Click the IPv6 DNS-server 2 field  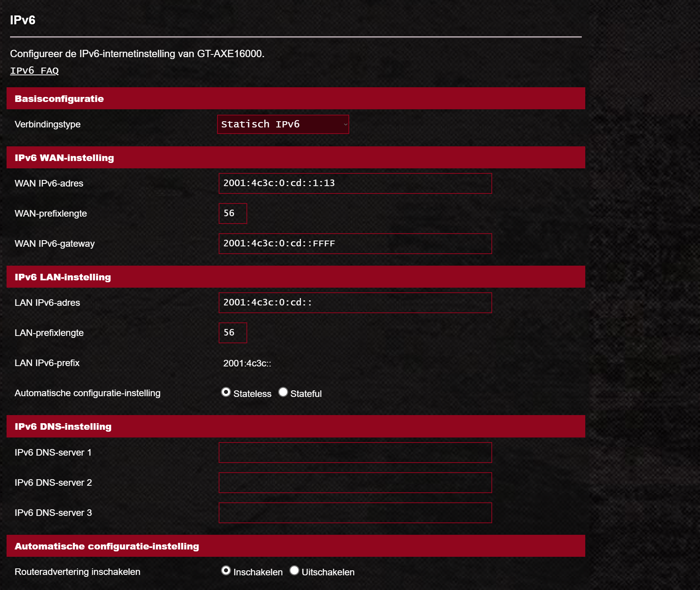[x=355, y=483]
